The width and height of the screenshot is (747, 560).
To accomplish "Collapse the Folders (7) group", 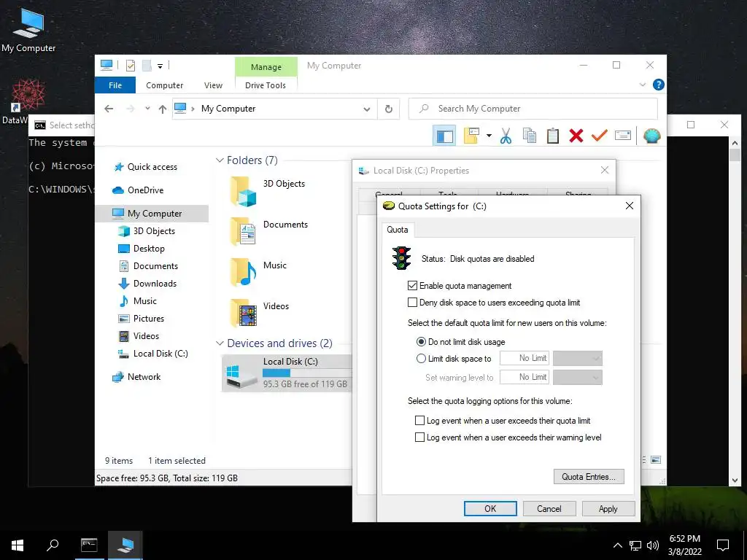I will tap(220, 160).
